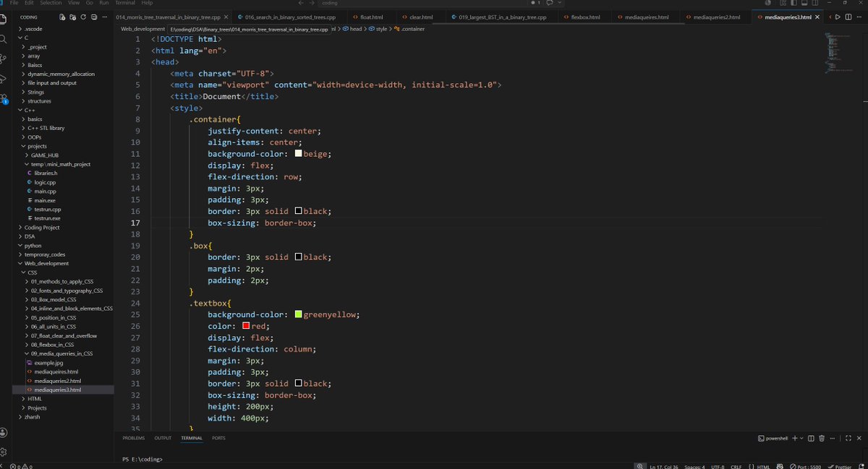
Task: Change UTF-8 file encoding
Action: (718, 466)
